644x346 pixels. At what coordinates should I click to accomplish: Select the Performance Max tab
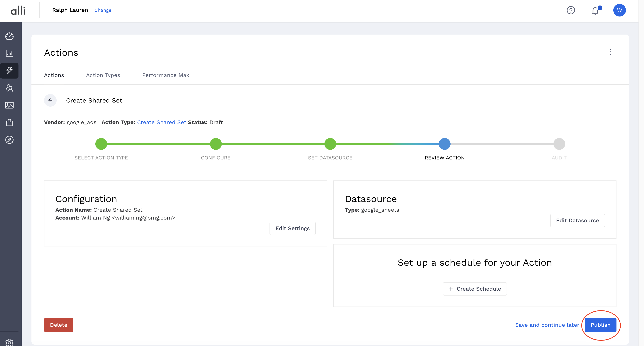(x=166, y=75)
